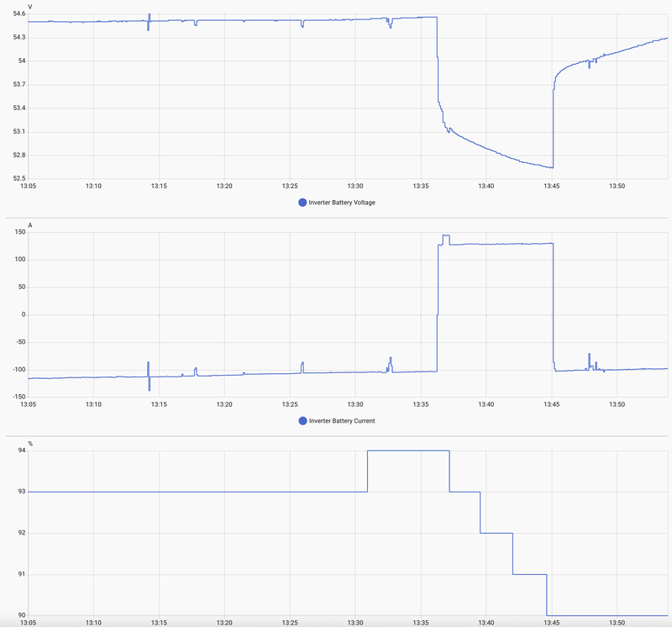Viewport: 672px width, 627px height.
Task: Click the 13:30 tick on the percent chart
Action: tap(355, 623)
